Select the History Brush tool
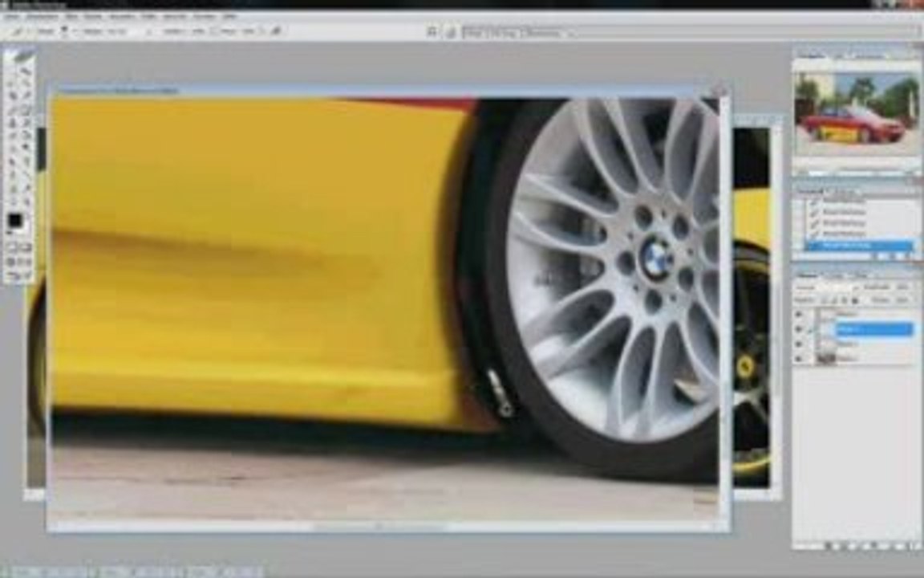Screen dimensions: 924x578 pyautogui.click(x=26, y=123)
